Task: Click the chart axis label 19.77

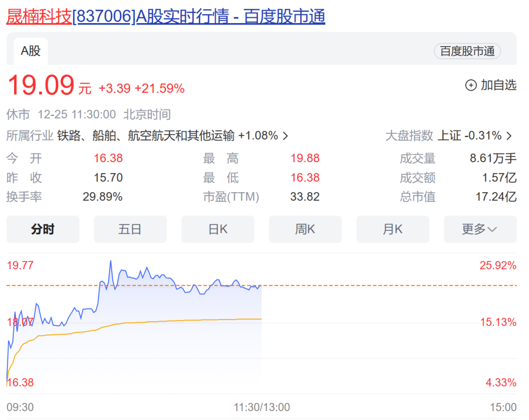Action: pyautogui.click(x=20, y=265)
